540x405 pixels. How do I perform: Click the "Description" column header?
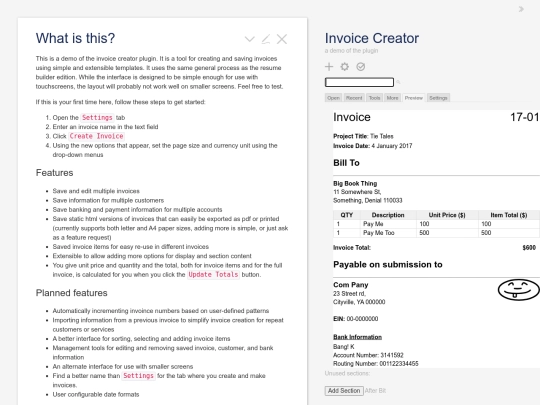click(x=388, y=215)
